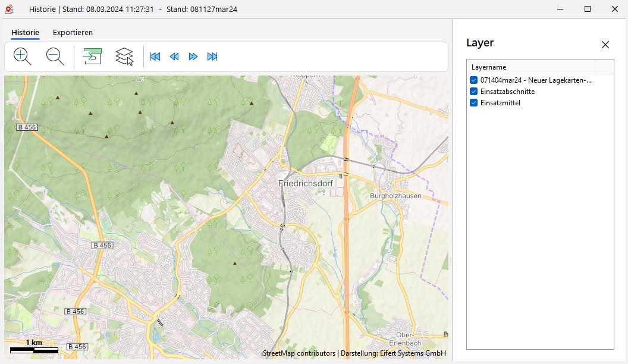The image size is (628, 364).
Task: Click the Burgholzhausen label on the map
Action: [395, 196]
